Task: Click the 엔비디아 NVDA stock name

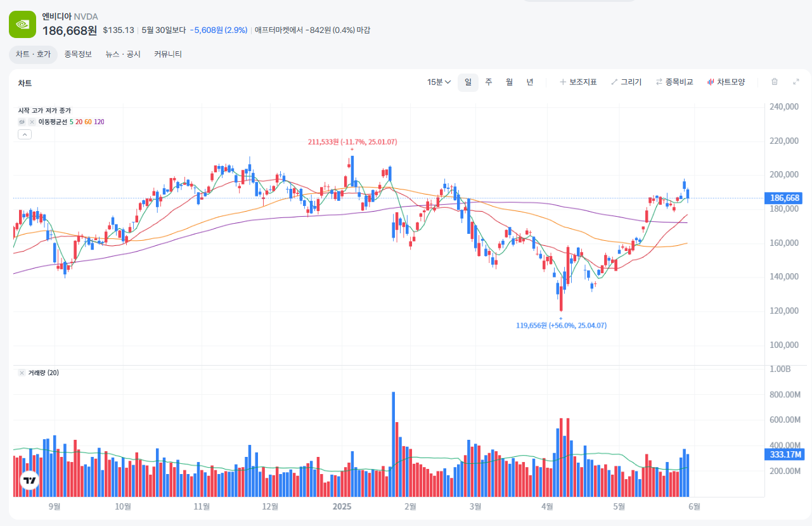Action: pyautogui.click(x=70, y=16)
